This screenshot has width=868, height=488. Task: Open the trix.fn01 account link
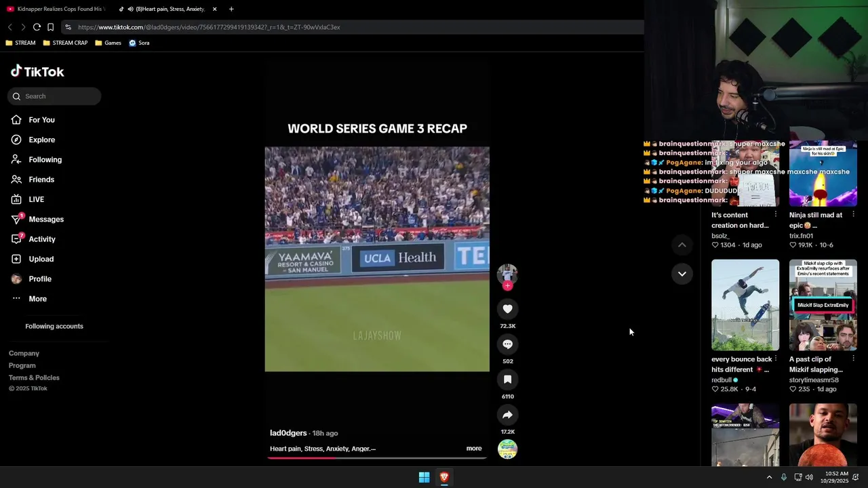point(801,236)
